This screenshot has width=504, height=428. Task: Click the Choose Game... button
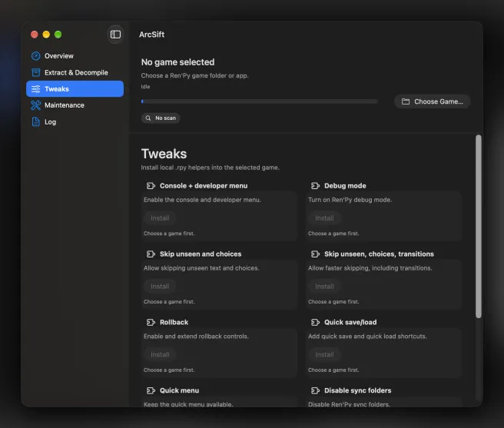[x=433, y=101]
